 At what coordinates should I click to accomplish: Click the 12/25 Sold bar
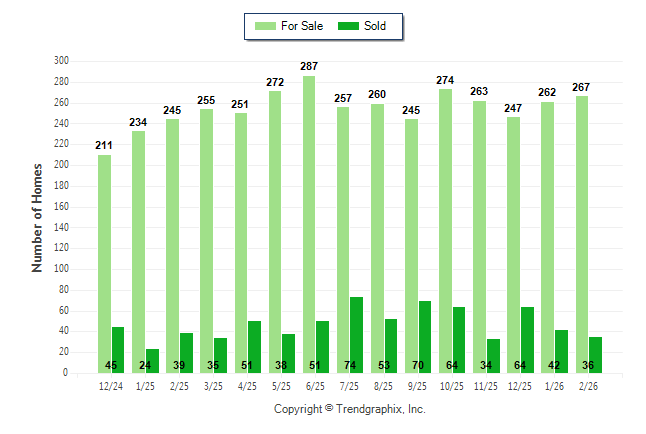pos(527,340)
